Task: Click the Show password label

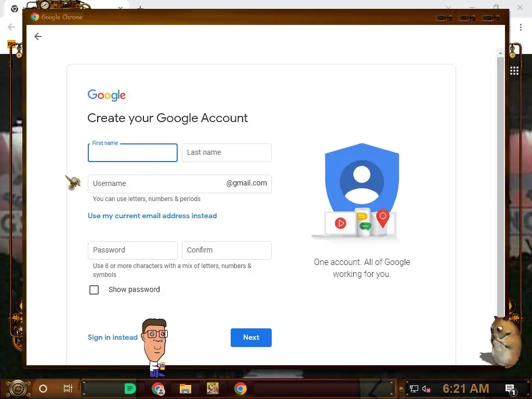Action: pyautogui.click(x=134, y=289)
